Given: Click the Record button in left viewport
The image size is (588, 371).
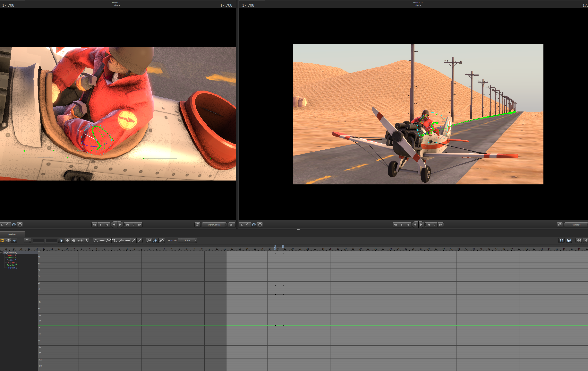Looking at the screenshot, I should tap(114, 225).
